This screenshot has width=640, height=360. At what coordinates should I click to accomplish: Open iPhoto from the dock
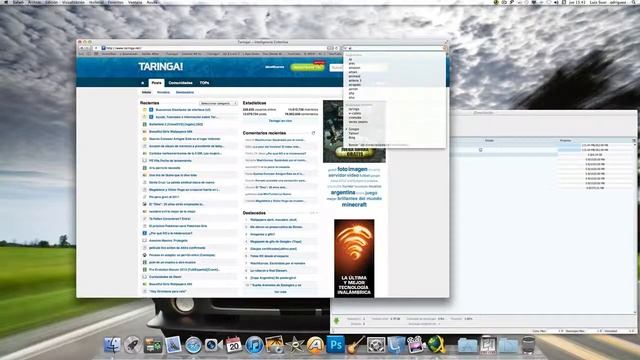(274, 344)
